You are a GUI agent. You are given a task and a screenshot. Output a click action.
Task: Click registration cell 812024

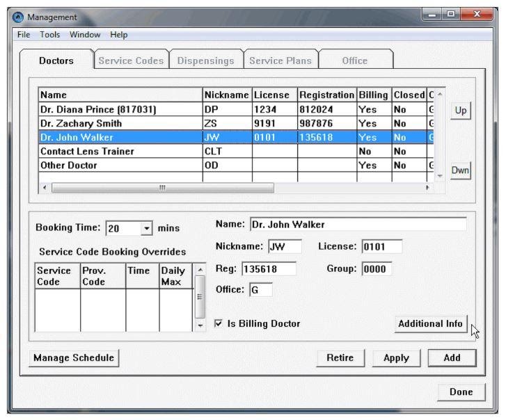[x=327, y=109]
